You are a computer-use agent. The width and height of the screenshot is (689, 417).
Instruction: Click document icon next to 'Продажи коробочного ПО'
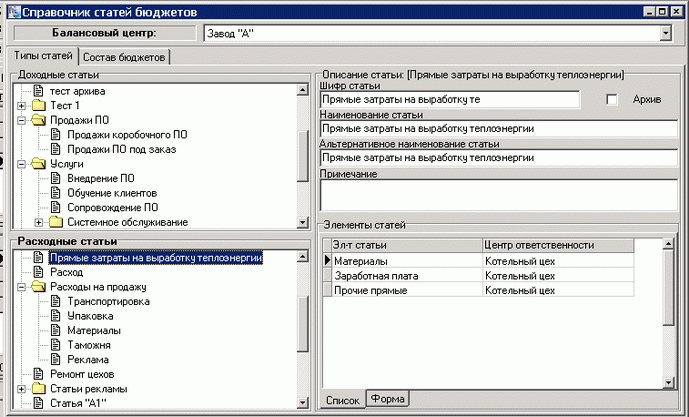pyautogui.click(x=55, y=134)
